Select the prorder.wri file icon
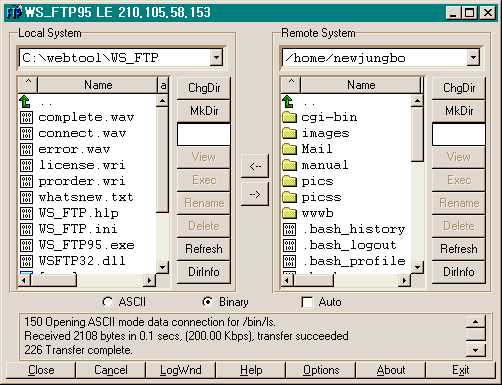The image size is (502, 385). tap(26, 181)
